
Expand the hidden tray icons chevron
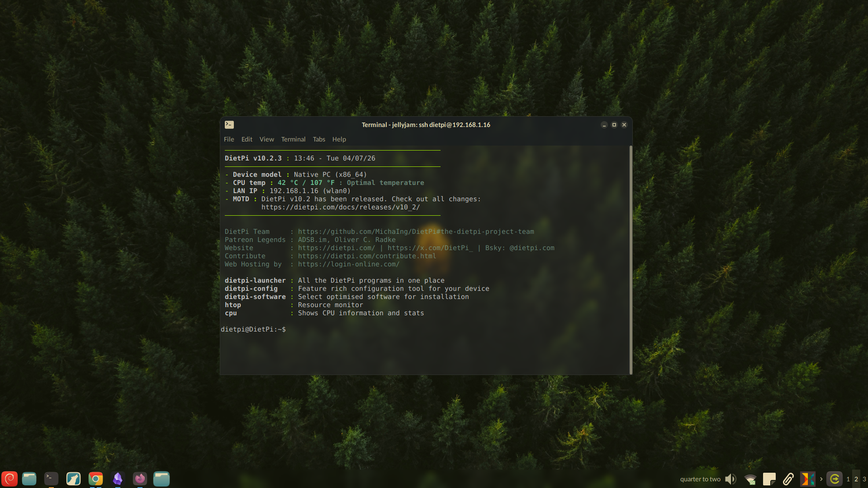coord(821,479)
